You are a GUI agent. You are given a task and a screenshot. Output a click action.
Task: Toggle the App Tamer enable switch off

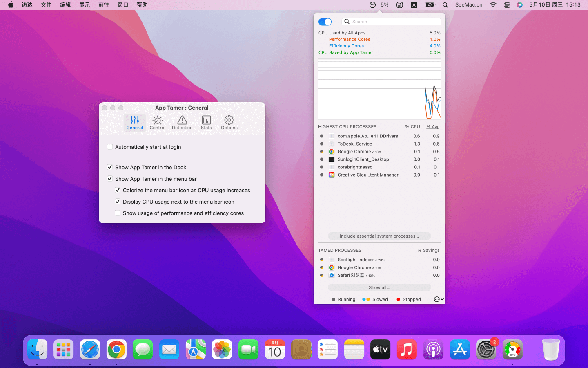[325, 22]
